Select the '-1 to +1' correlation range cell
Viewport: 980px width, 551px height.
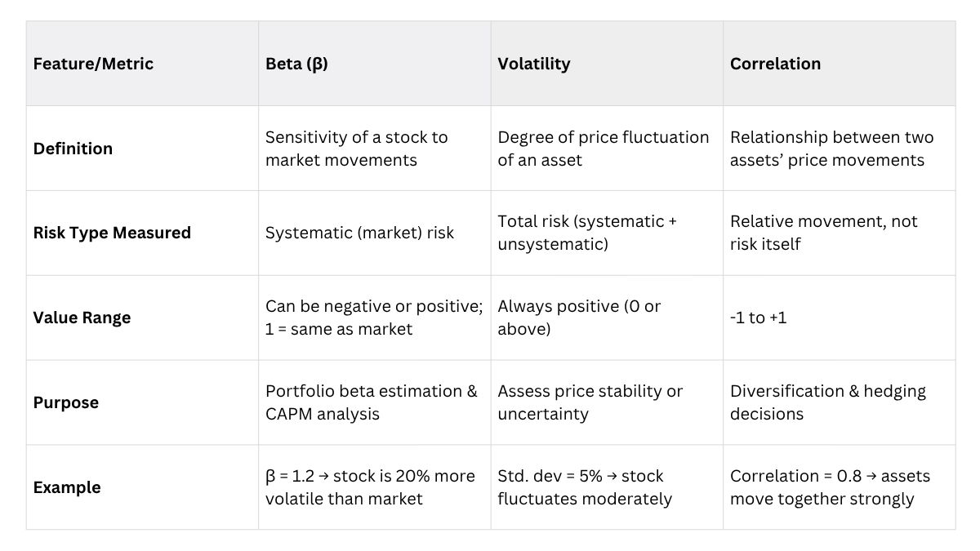pos(758,318)
